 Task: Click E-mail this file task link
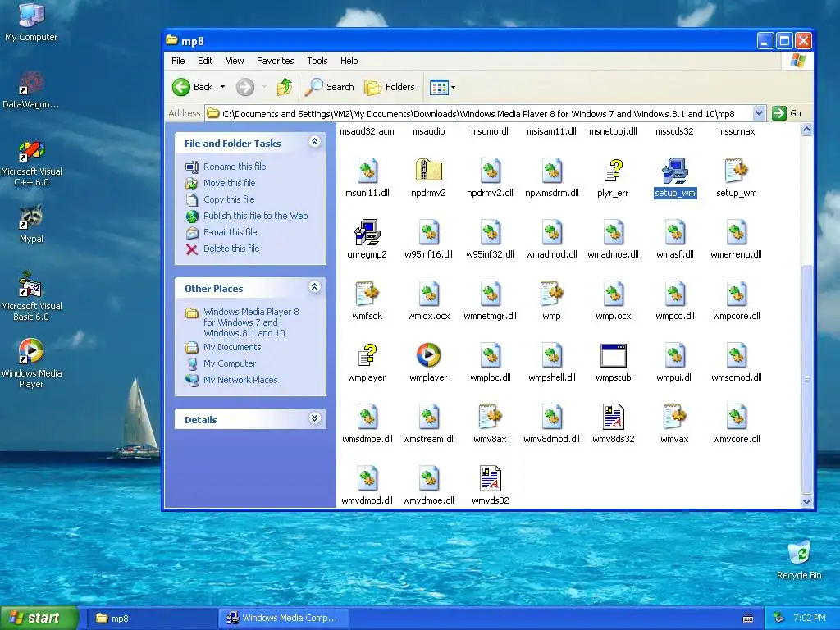[x=231, y=232]
